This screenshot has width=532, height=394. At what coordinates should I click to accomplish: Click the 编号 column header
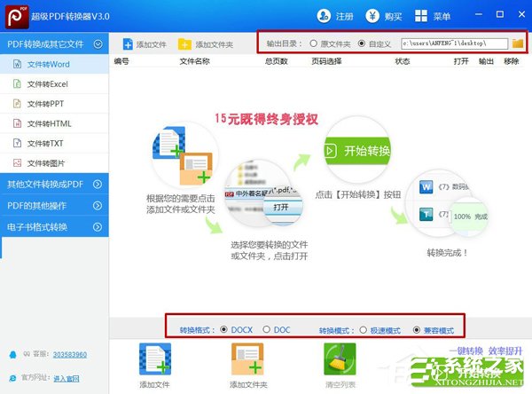pos(121,61)
